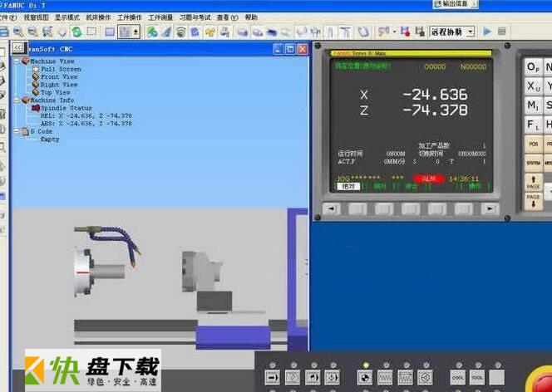Click the blue play arrow toolbar button
The height and width of the screenshot is (392, 552).
[x=487, y=32]
